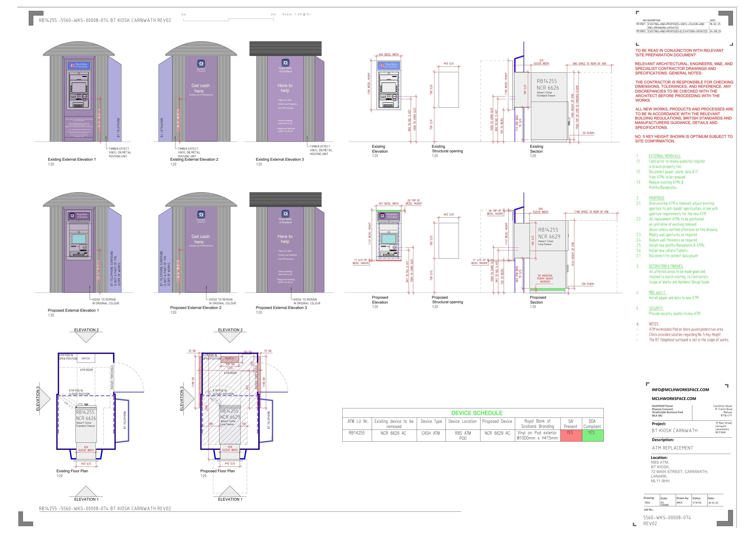Click the 'EXTERNAL REMOVALS' notes heading

coord(664,156)
